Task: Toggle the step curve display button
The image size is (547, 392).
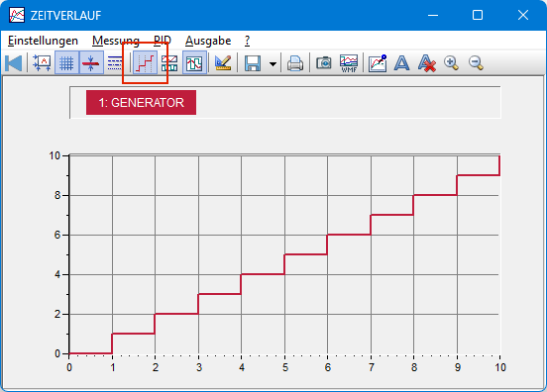Action: [145, 63]
